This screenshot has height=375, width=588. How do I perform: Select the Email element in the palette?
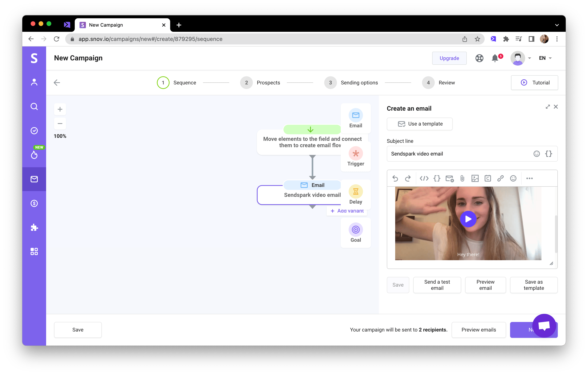(356, 118)
